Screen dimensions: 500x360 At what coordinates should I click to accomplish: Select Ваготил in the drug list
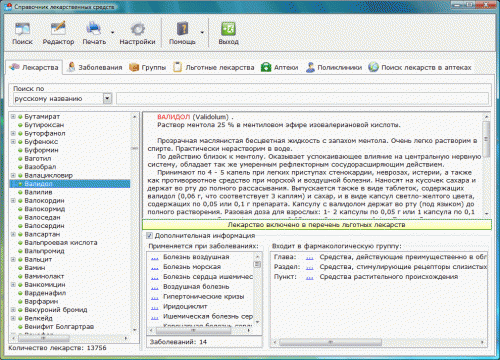[38, 159]
